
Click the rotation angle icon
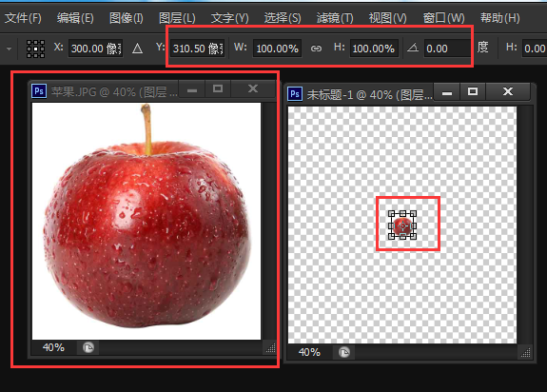pyautogui.click(x=413, y=48)
